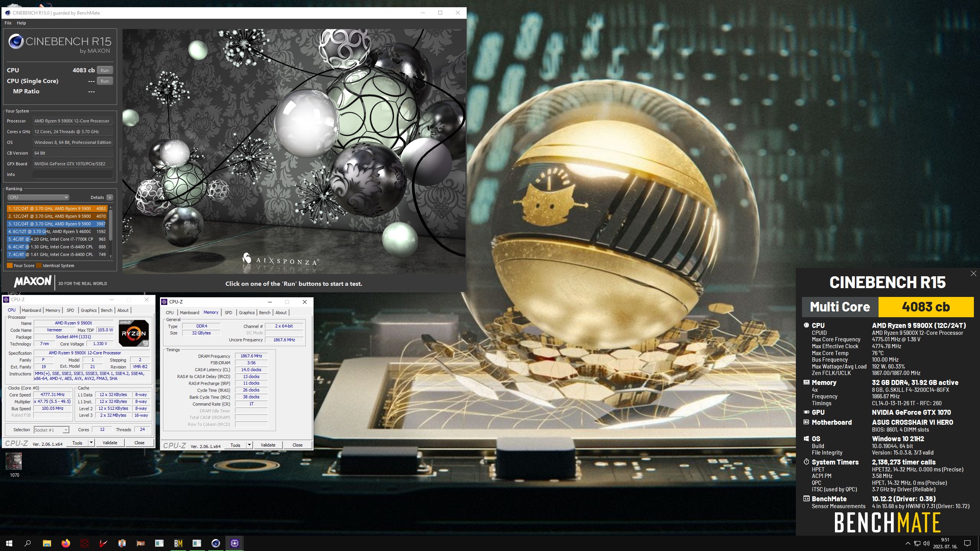The image size is (980, 551).
Task: Open the Windows Start menu
Action: point(9,543)
